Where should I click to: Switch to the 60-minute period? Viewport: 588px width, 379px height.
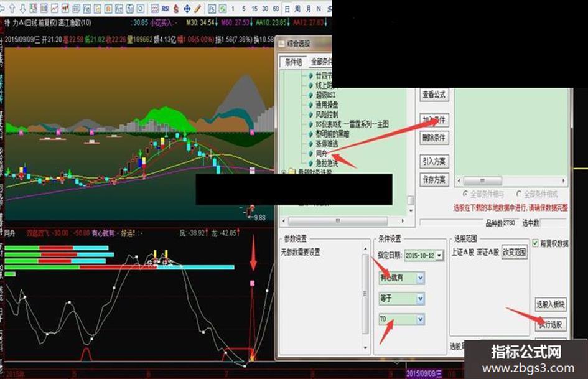click(276, 8)
